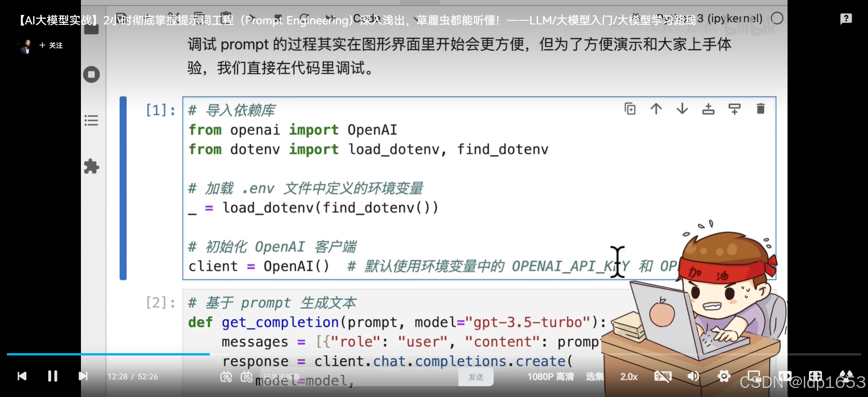Click the danmaku text input field
Image resolution: width=868 pixels, height=397 pixels.
click(359, 377)
